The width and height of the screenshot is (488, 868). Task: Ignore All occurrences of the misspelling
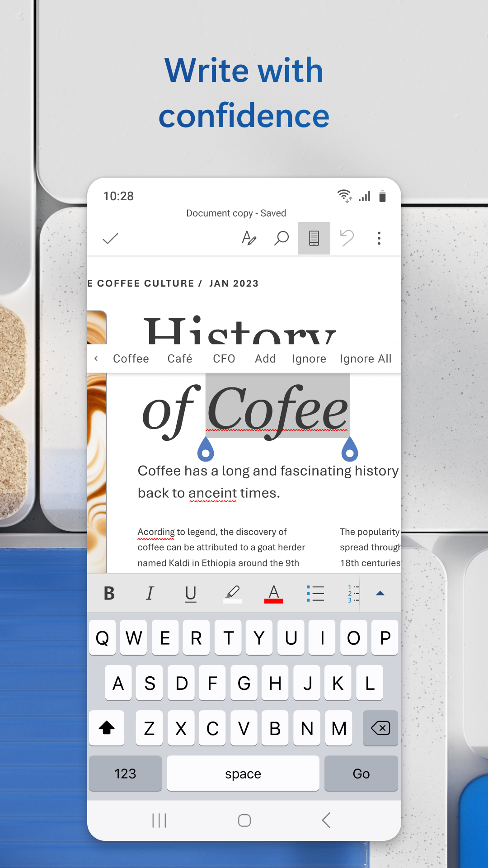(x=366, y=359)
